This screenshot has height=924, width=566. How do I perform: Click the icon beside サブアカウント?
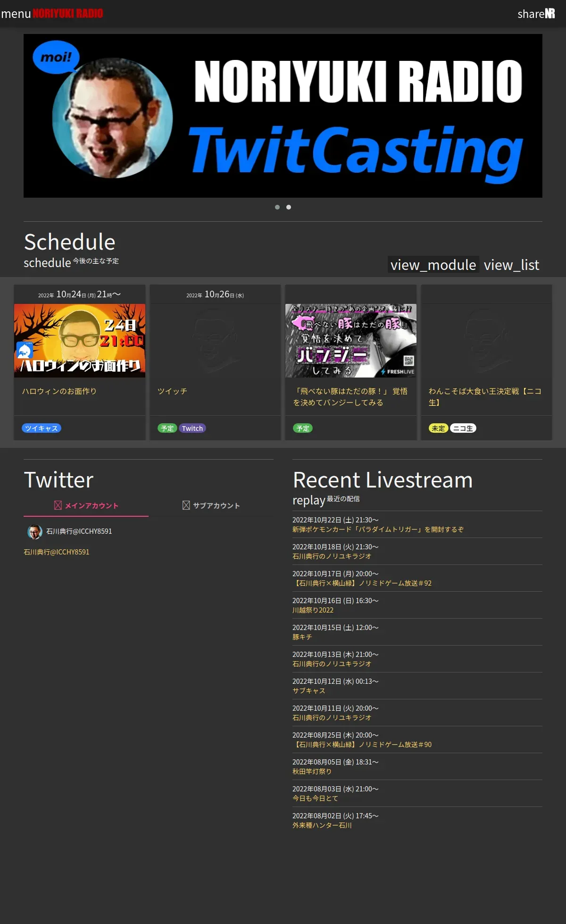[186, 505]
